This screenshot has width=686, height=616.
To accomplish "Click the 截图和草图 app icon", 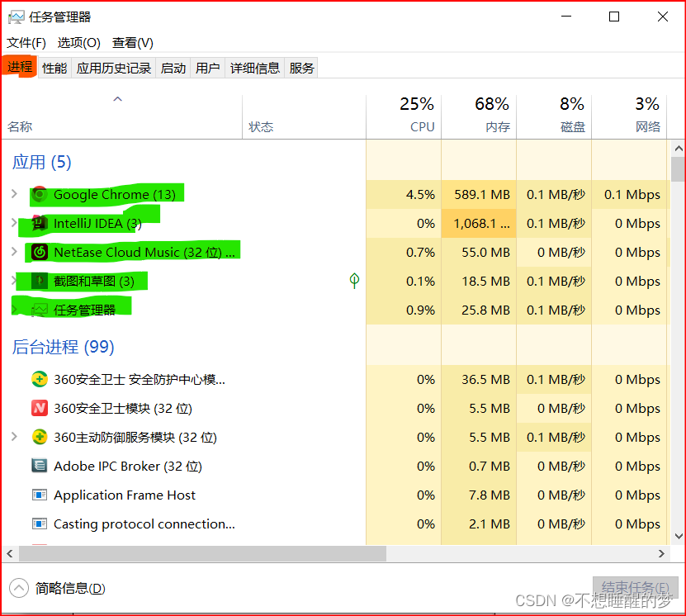I will point(40,281).
